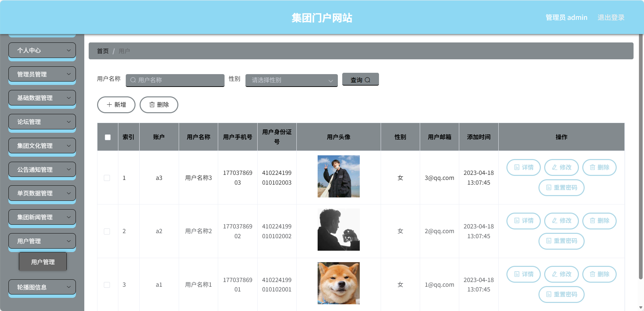
Task: Click 详情 icon in row a3
Action: tap(517, 167)
